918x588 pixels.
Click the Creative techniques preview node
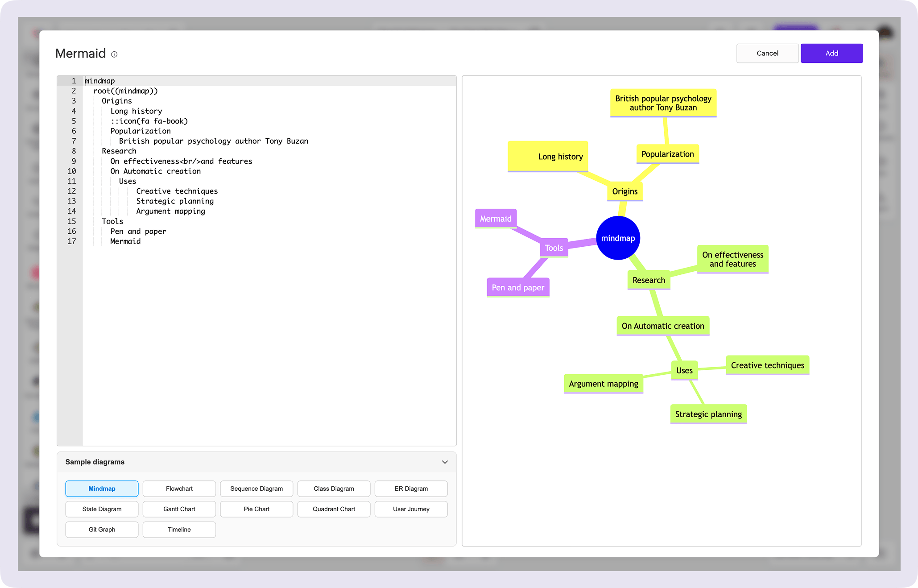coord(767,365)
